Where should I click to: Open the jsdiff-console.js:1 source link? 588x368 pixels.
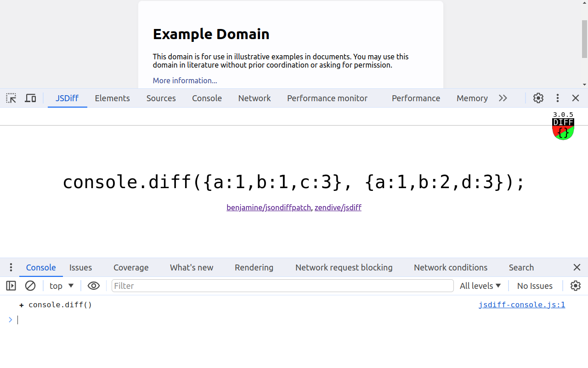point(522,305)
